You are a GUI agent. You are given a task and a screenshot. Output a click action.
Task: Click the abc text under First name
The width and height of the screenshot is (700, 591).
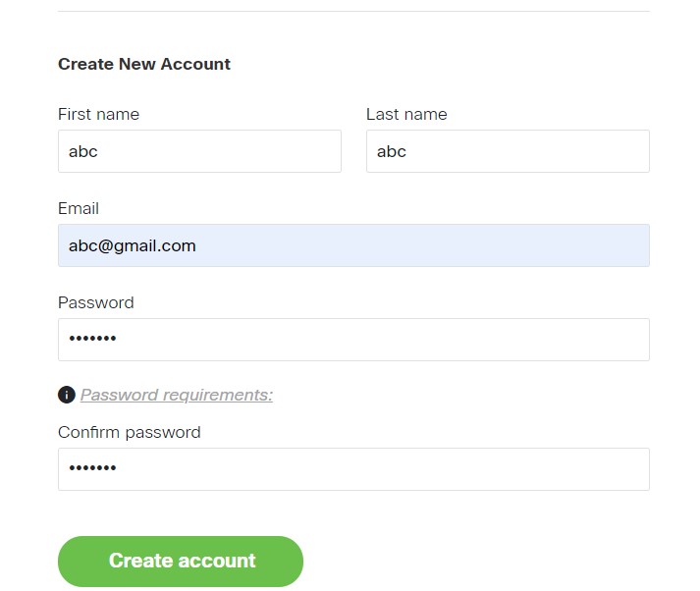coord(83,151)
